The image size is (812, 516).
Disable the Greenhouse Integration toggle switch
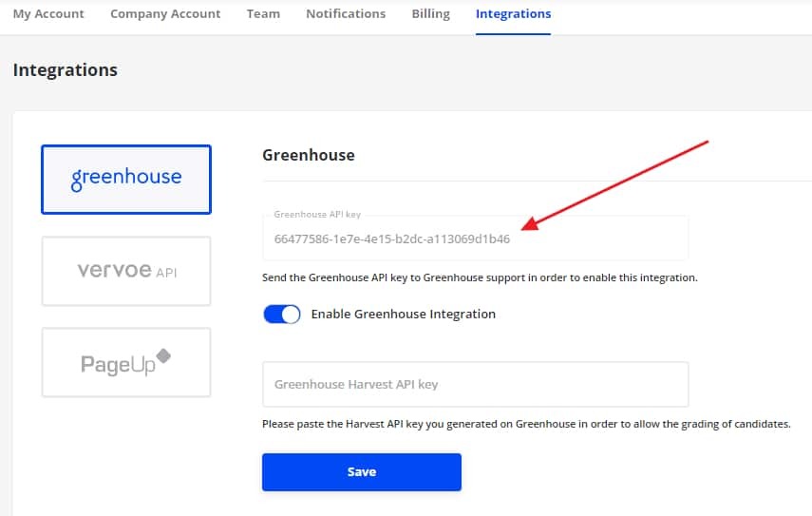point(282,315)
